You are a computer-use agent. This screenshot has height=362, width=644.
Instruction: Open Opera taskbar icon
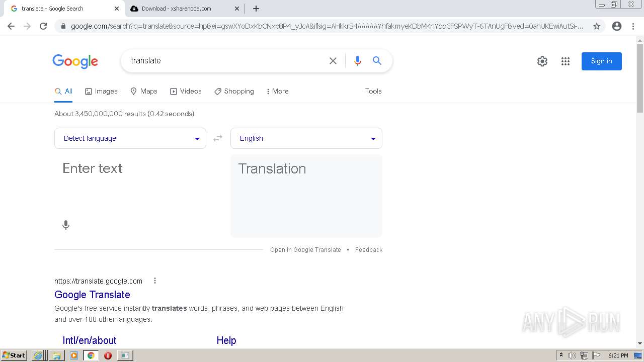click(108, 355)
